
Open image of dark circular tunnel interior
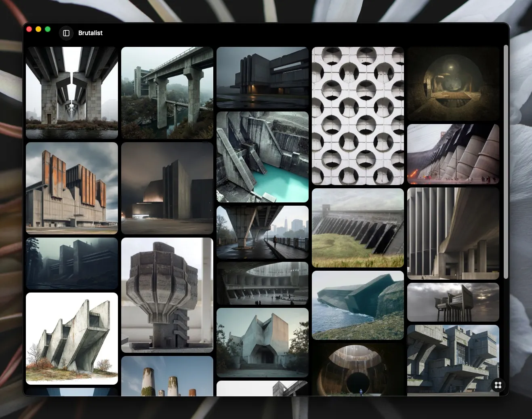click(x=453, y=84)
